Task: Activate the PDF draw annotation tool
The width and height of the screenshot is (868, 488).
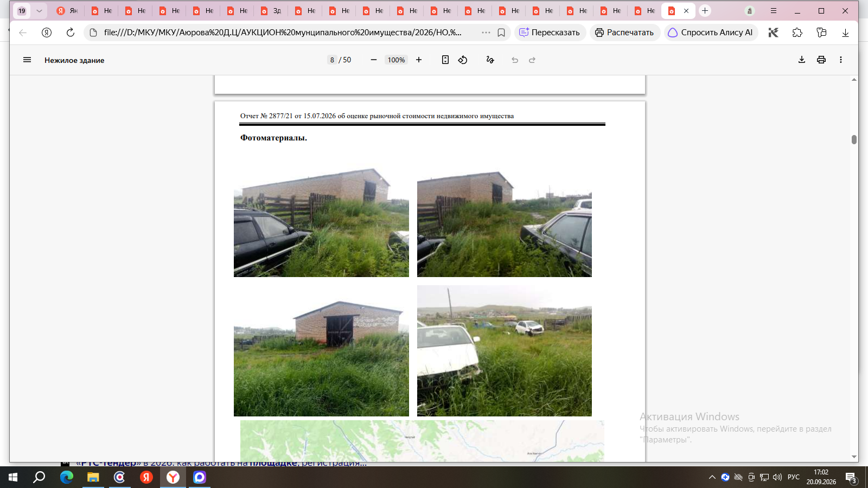Action: click(490, 60)
